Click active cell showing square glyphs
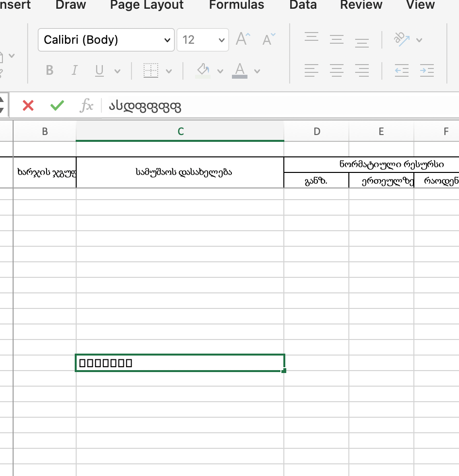This screenshot has width=459, height=476. [180, 363]
